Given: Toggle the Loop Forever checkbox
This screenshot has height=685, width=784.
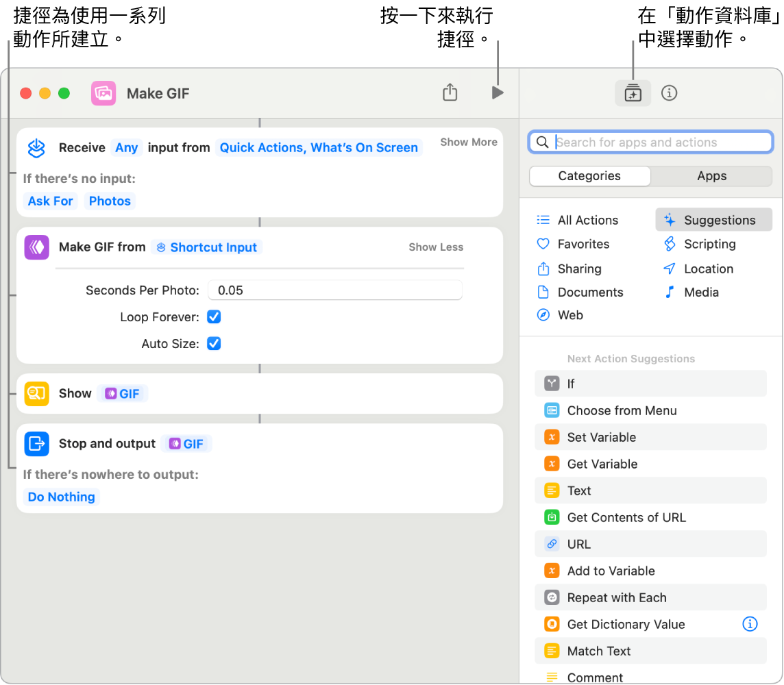Looking at the screenshot, I should pos(214,317).
